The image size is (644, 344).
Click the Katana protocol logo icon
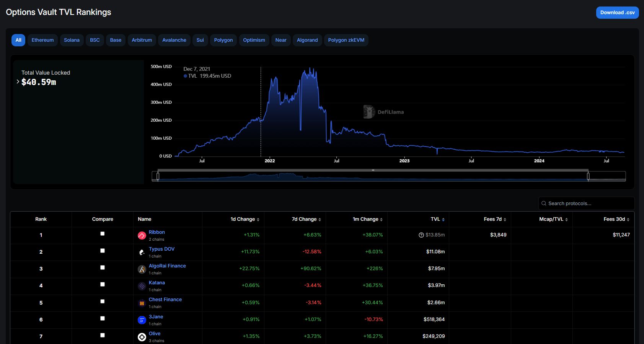click(142, 286)
